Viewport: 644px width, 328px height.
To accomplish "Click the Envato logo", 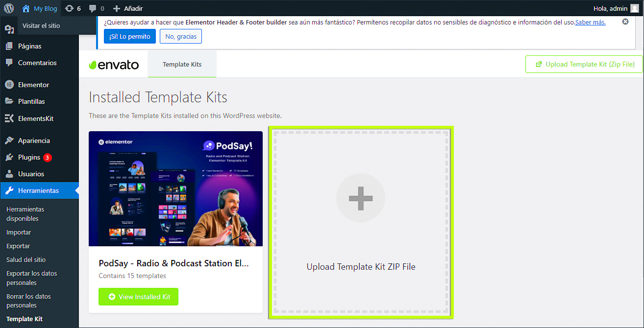I will (114, 65).
